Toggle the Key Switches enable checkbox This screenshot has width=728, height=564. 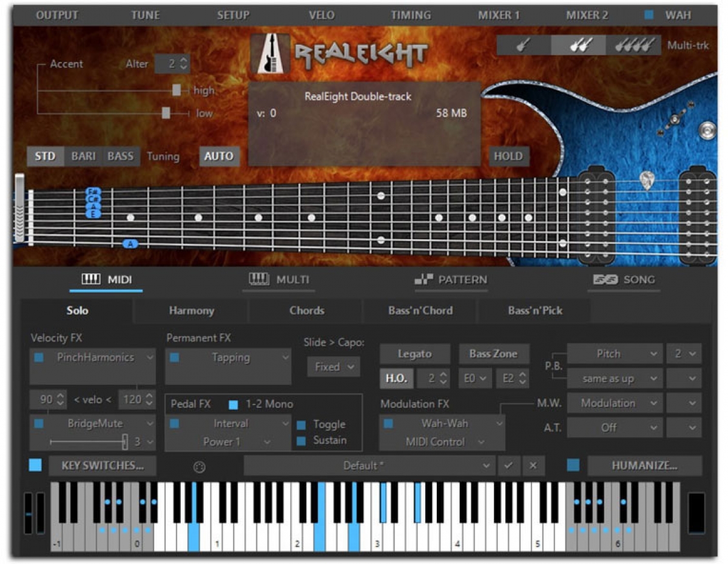(36, 466)
